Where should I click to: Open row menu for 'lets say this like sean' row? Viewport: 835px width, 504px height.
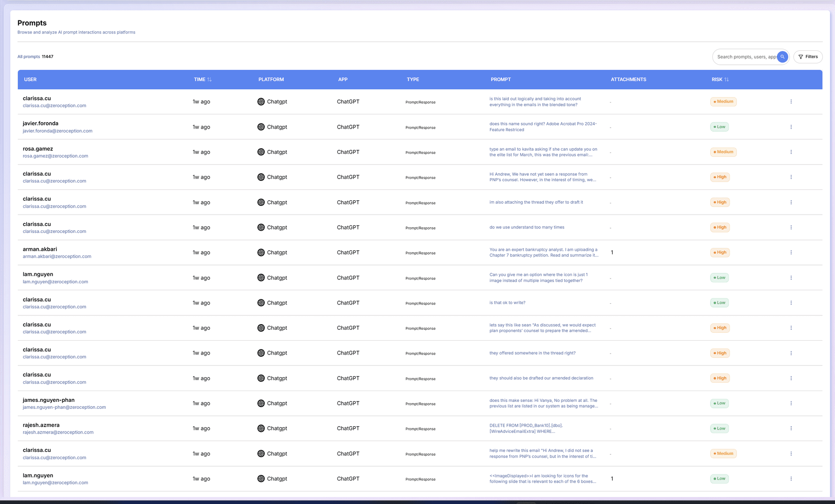(791, 328)
